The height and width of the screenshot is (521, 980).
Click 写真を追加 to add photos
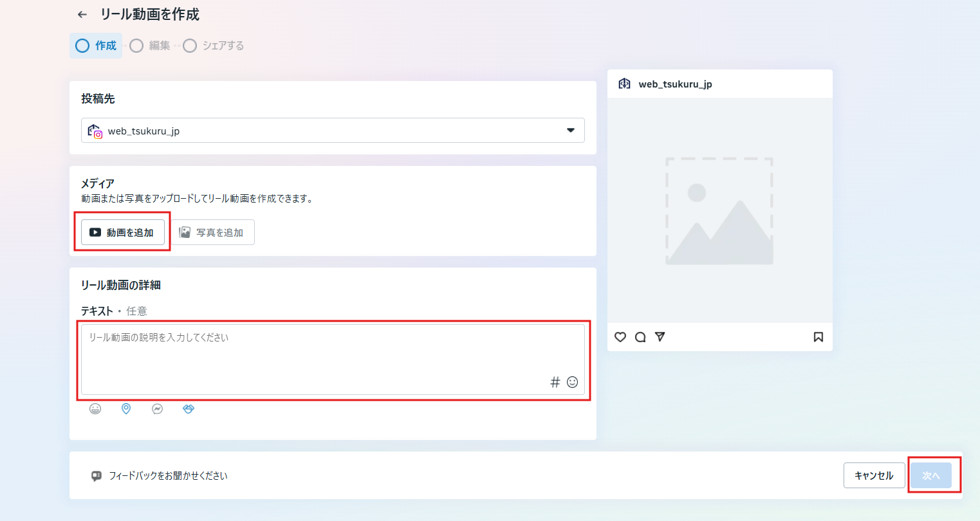[213, 232]
